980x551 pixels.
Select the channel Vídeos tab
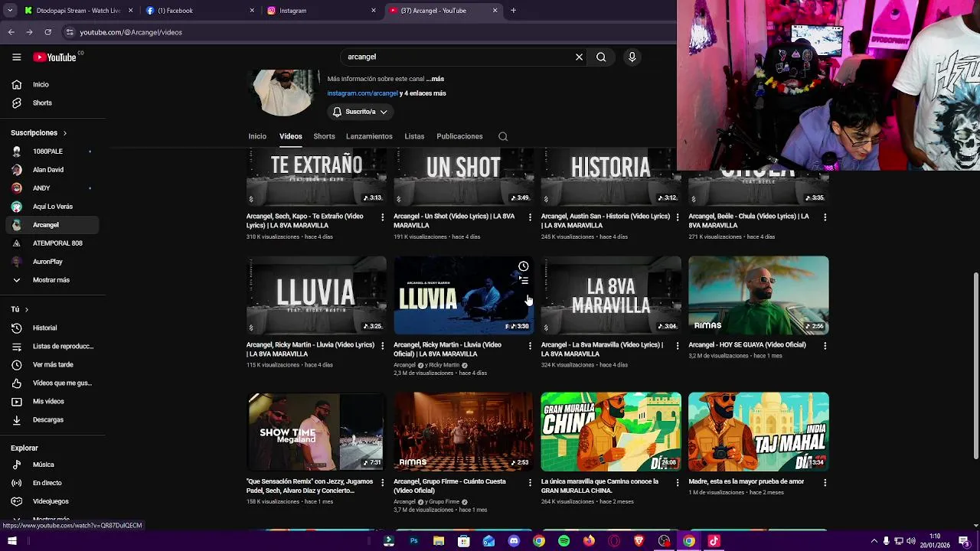pos(290,136)
